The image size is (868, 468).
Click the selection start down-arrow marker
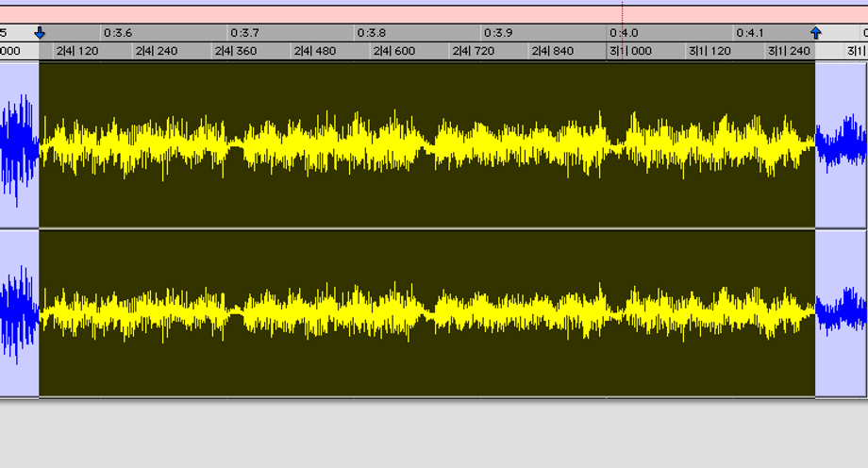click(40, 33)
